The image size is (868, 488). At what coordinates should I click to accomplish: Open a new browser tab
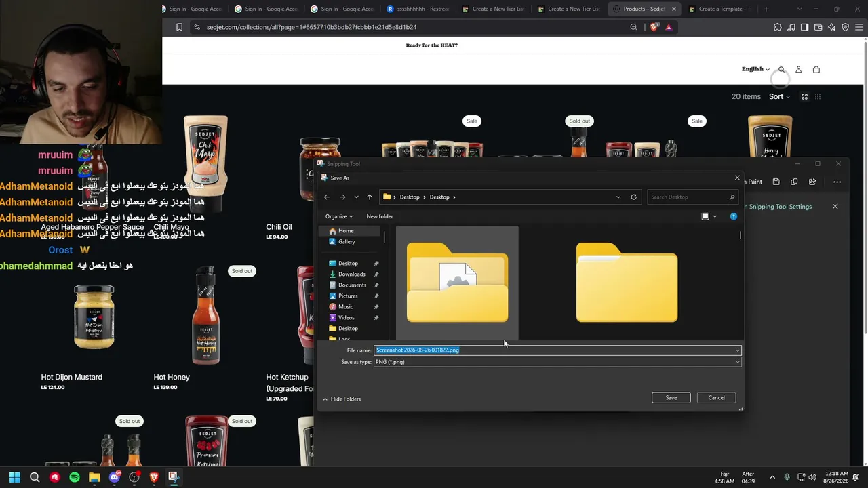coord(766,9)
